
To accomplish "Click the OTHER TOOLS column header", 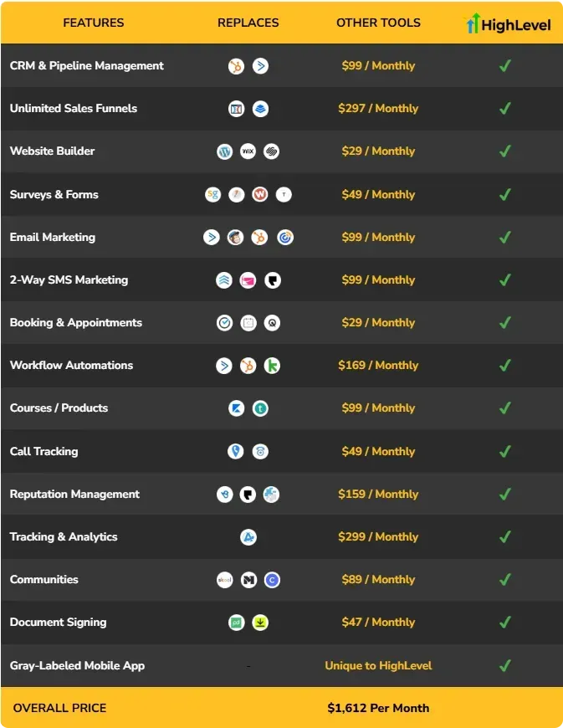I will pyautogui.click(x=378, y=23).
